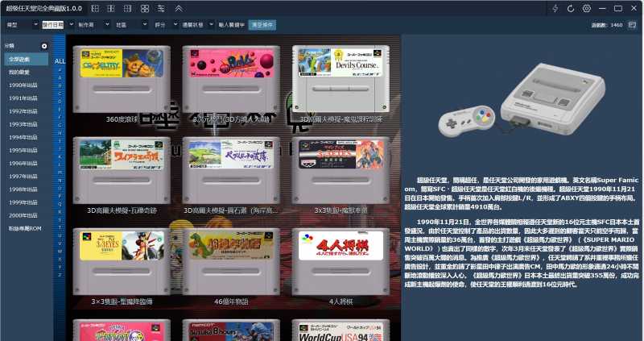Select the third dotted grid layout icon

coord(128,9)
